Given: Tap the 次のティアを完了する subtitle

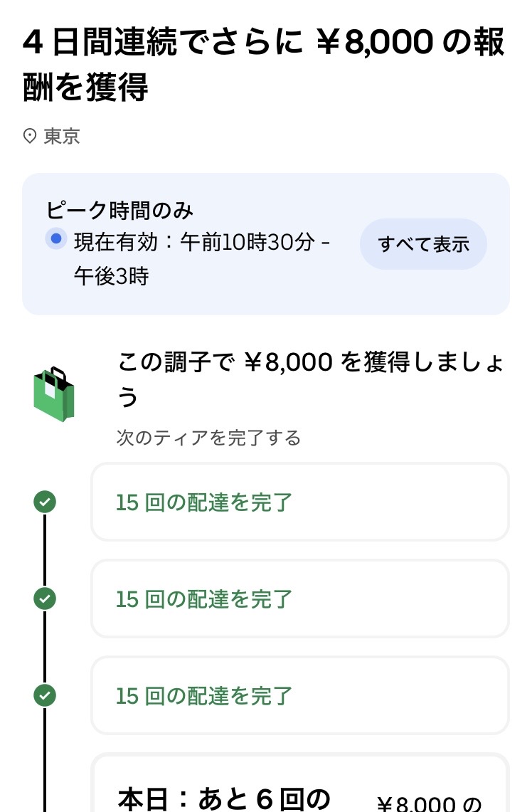Looking at the screenshot, I should pyautogui.click(x=208, y=438).
